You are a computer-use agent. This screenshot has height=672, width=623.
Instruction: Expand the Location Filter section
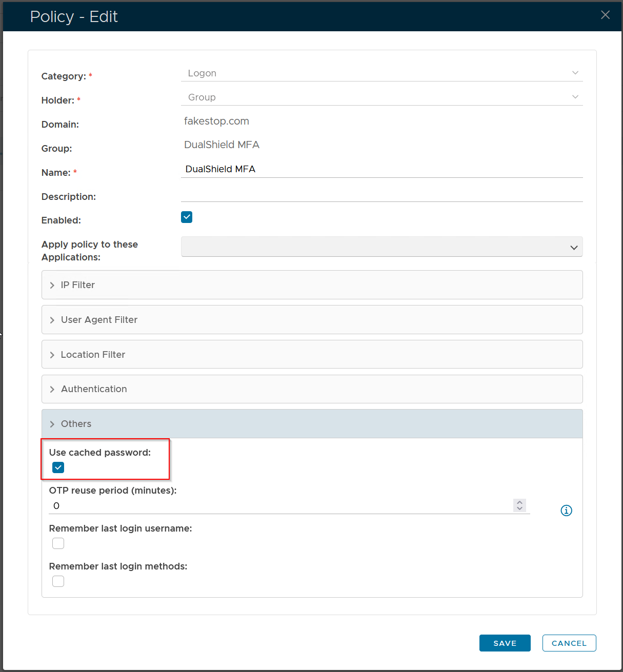pos(312,355)
